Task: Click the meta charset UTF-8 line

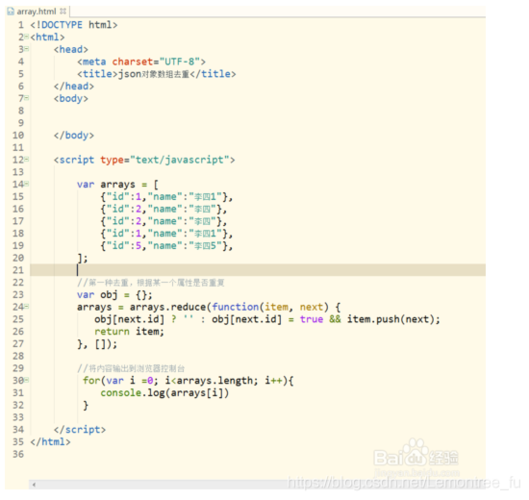Action: (141, 61)
